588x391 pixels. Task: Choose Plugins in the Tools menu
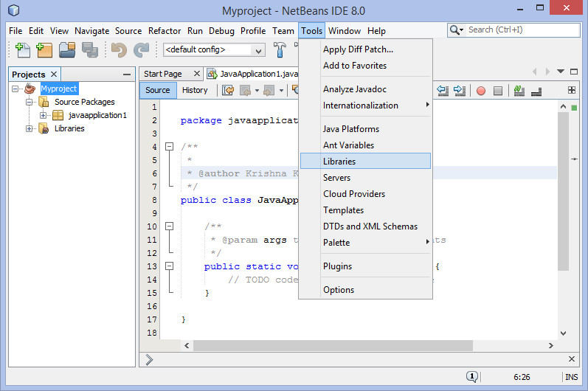337,266
